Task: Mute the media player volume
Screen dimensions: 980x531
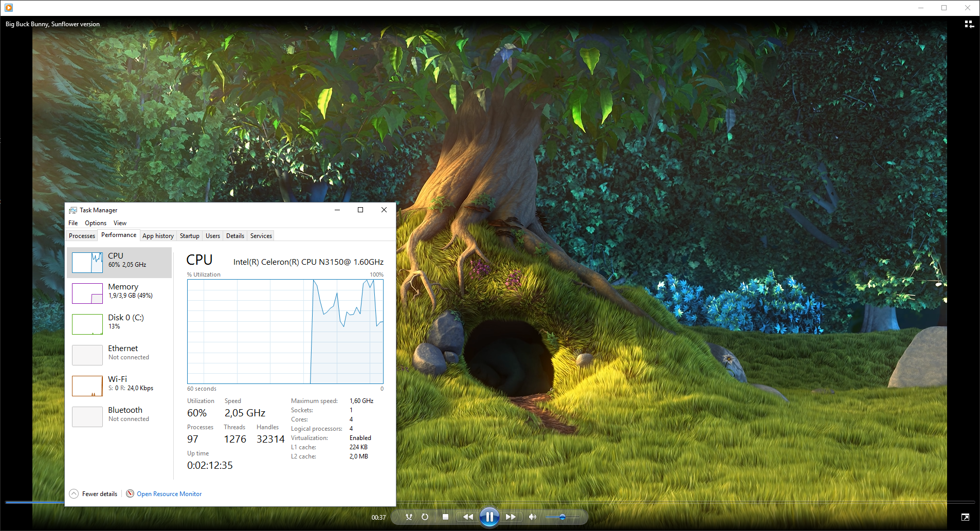Action: click(x=533, y=517)
